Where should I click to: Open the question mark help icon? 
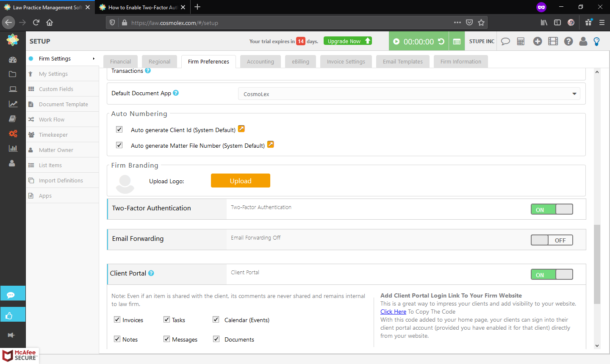(568, 41)
